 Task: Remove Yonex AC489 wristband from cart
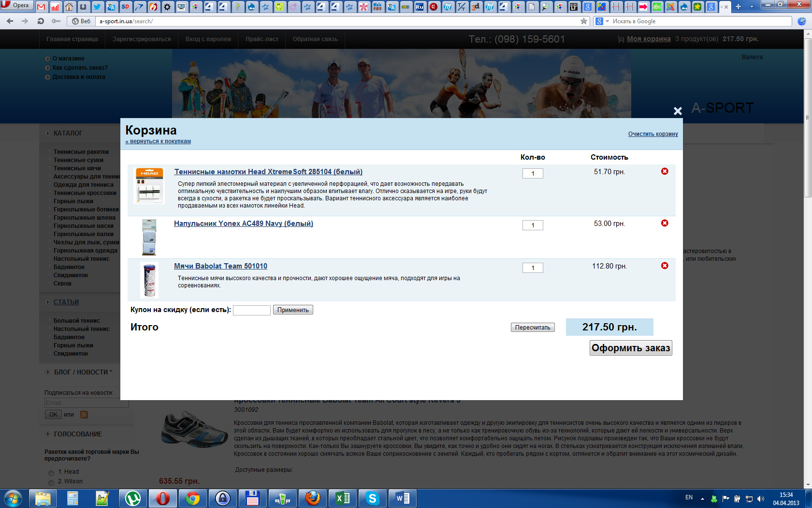point(665,223)
